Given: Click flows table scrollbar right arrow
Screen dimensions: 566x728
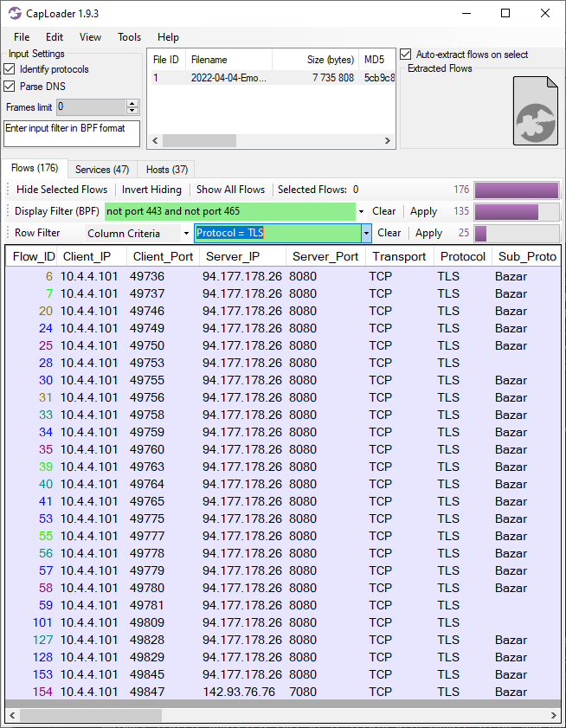Looking at the screenshot, I should pyautogui.click(x=554, y=715).
